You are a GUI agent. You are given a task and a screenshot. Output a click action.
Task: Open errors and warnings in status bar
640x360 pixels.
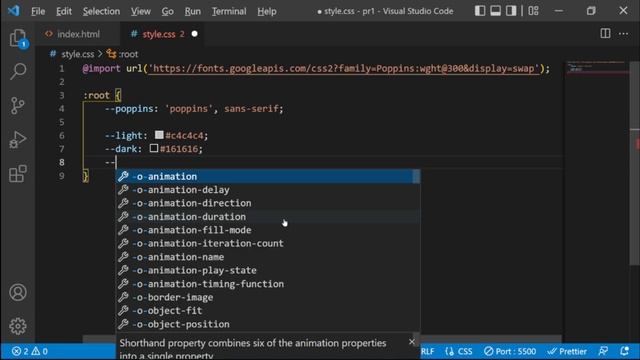pos(29,351)
